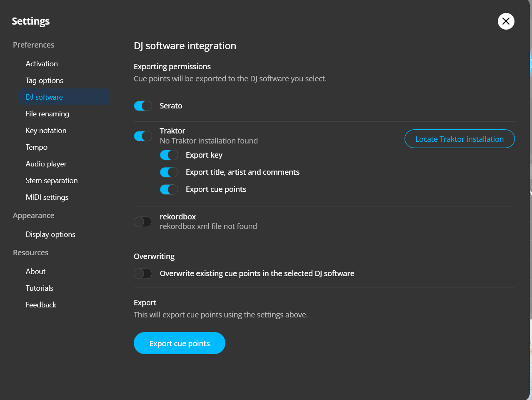
Task: Select DJ software in sidebar
Action: [x=44, y=97]
